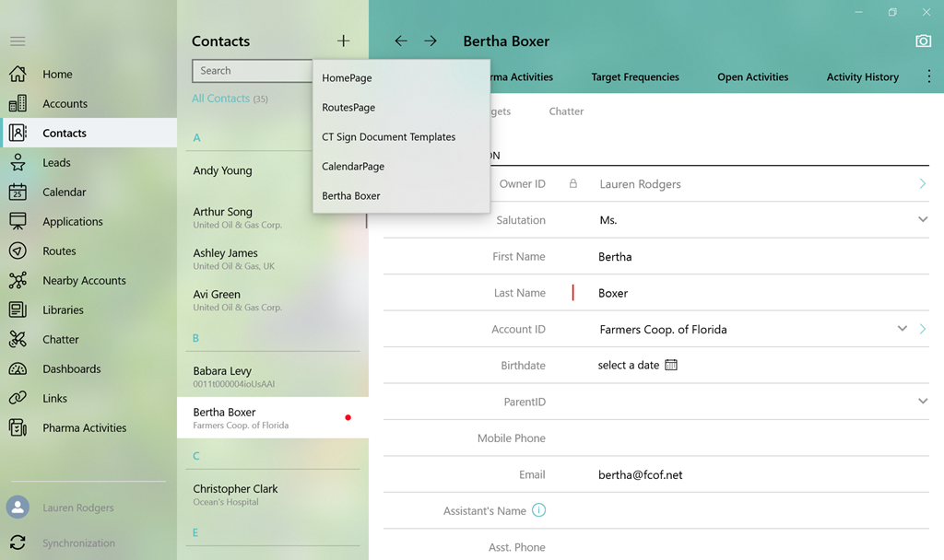Open the Activity History tab
Viewport: 944px width, 560px height.
coord(862,77)
